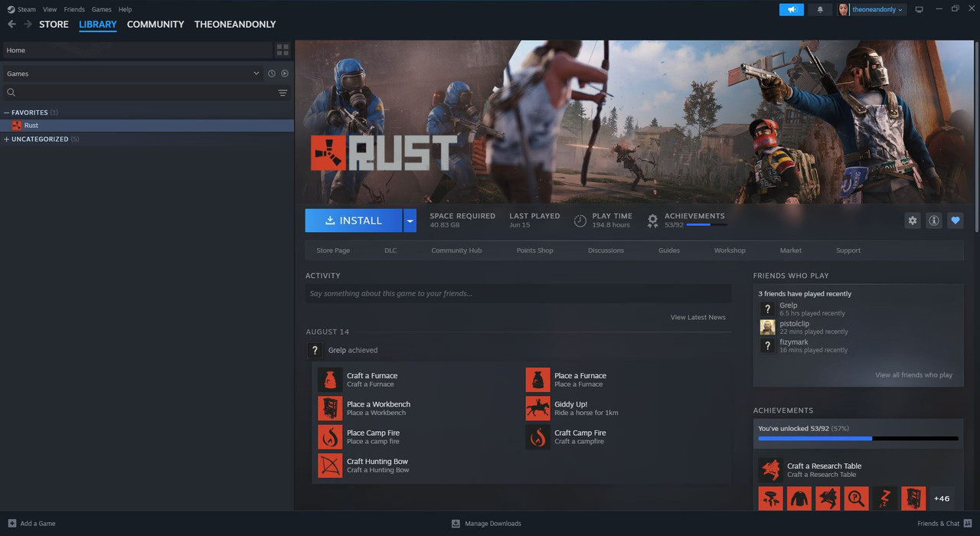This screenshot has width=980, height=536.
Task: Open the View menu
Action: (50, 9)
